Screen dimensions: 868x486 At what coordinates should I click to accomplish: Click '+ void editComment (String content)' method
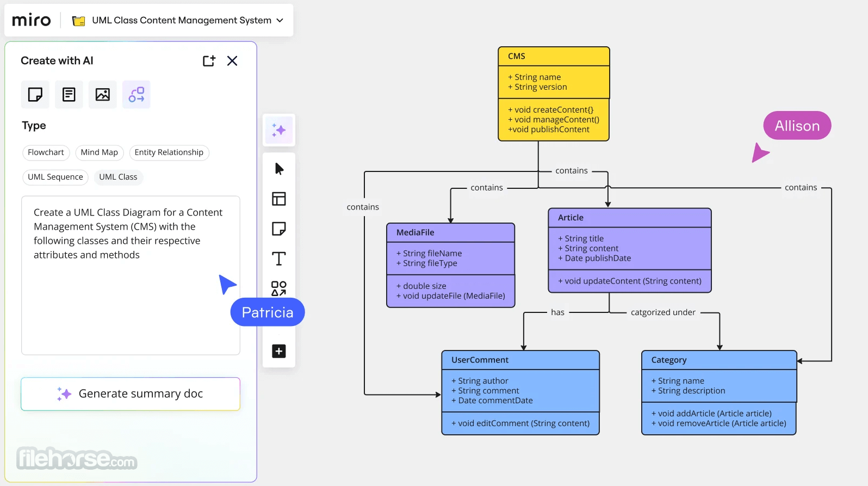point(520,423)
